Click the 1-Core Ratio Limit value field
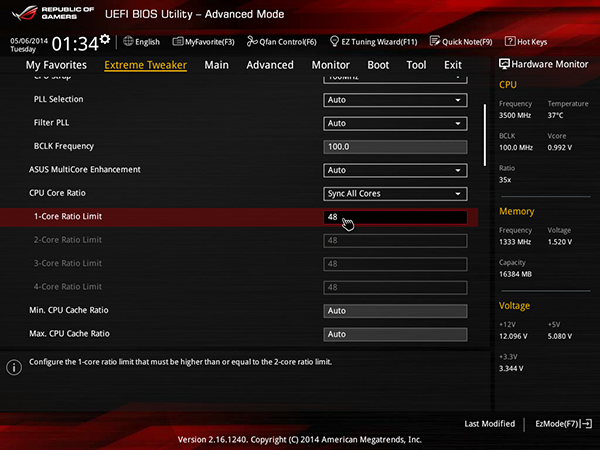The width and height of the screenshot is (600, 450). (x=395, y=217)
